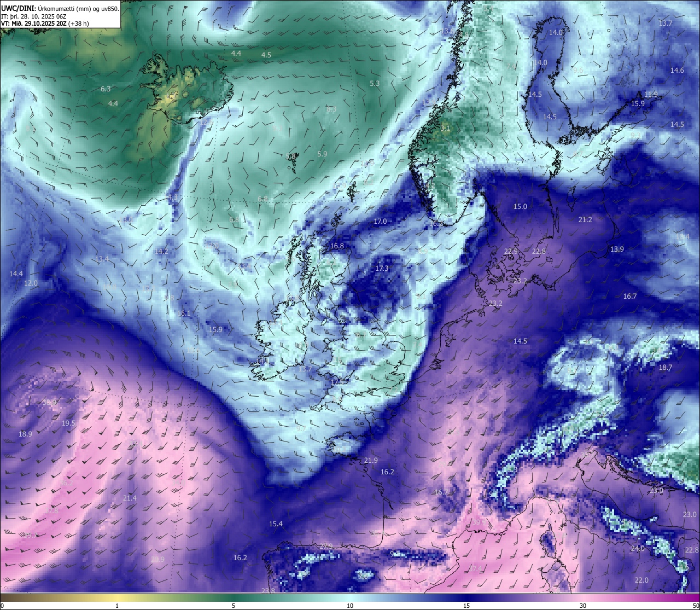Click the value 24.0 over Italy
The width and height of the screenshot is (700, 610).
638,548
